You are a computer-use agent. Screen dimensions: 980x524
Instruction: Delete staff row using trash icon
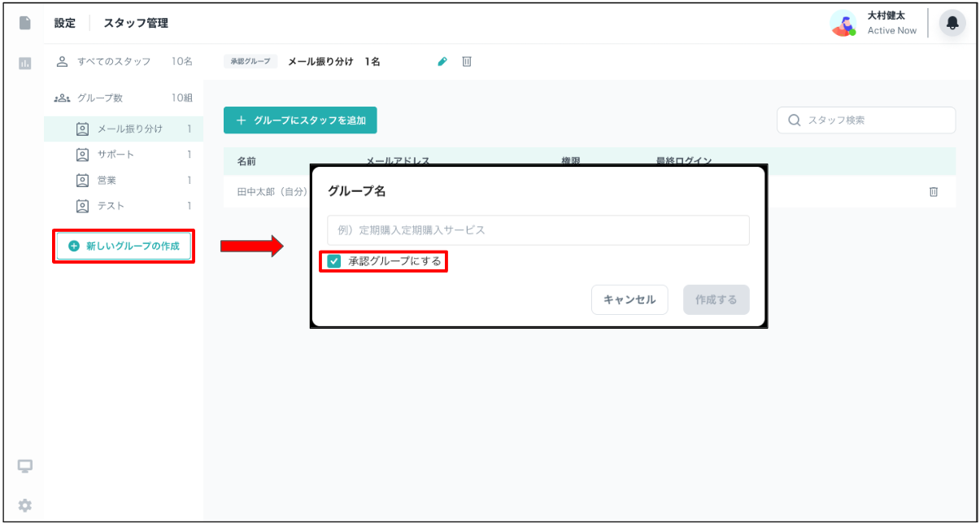click(934, 192)
